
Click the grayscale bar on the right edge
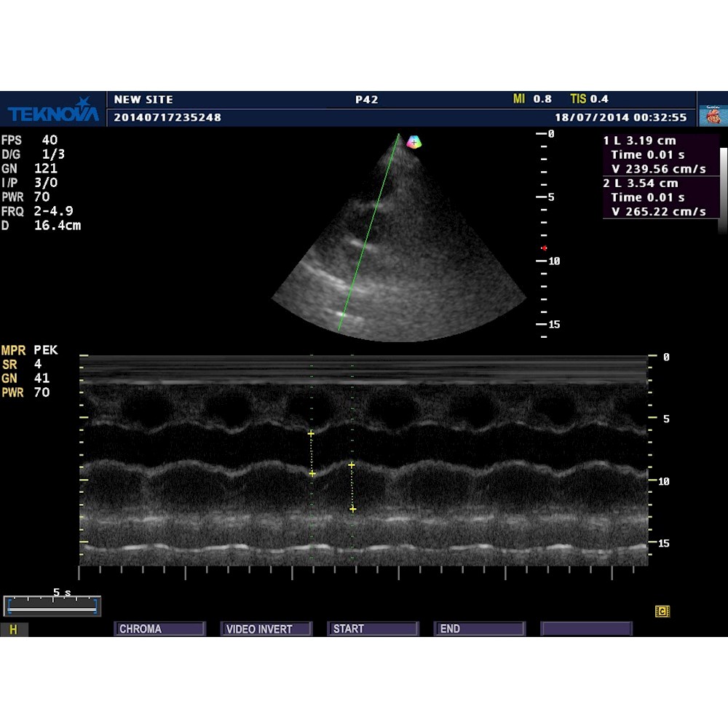click(x=723, y=189)
